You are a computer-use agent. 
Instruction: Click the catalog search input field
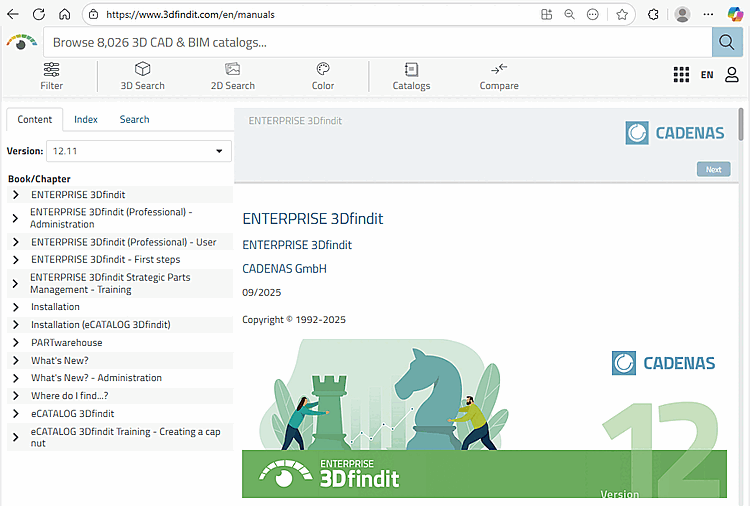(378, 42)
